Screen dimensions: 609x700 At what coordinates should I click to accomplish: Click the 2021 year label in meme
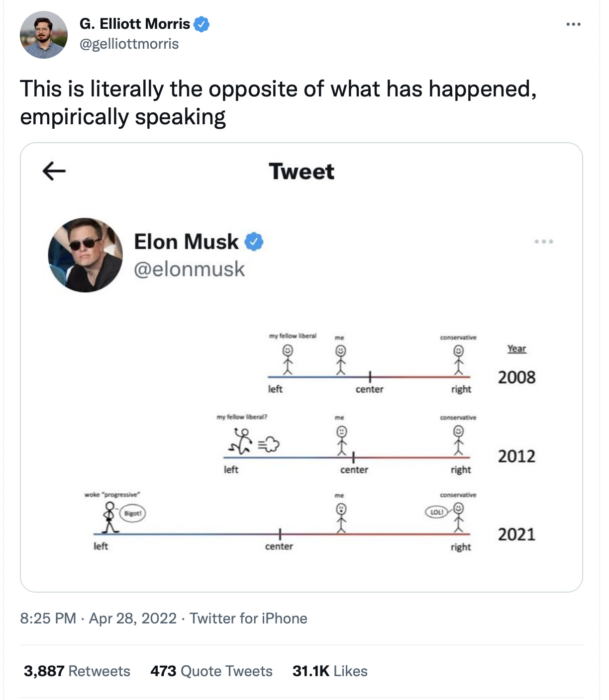(x=516, y=534)
